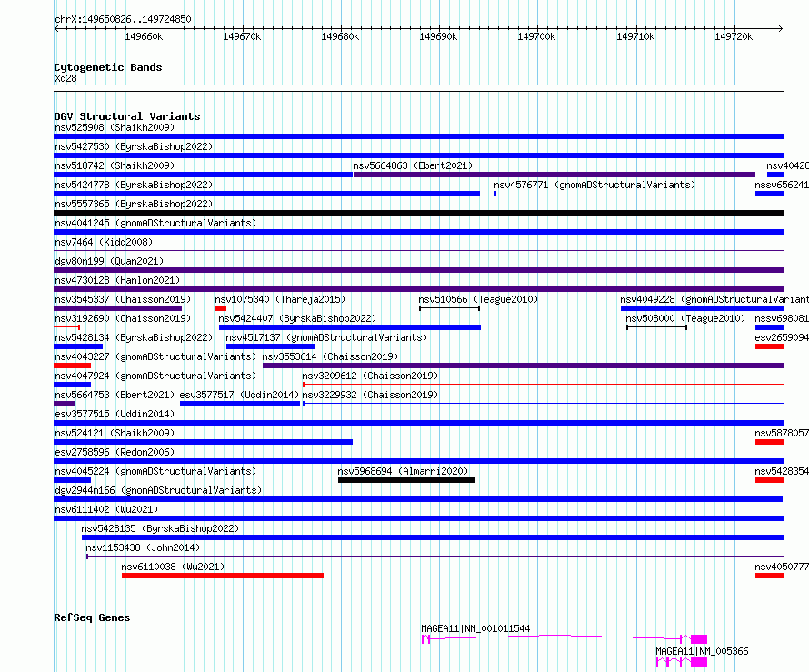This screenshot has width=809, height=672.
Task: Open nsv3545337 (Chaisson2019) label
Action: tap(123, 299)
